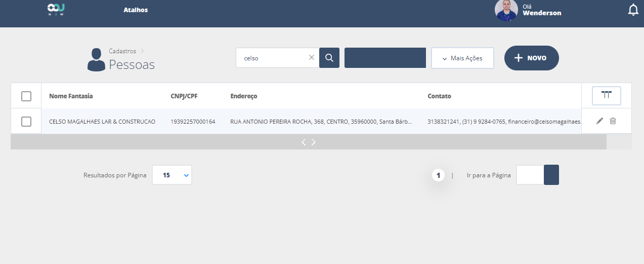Click the blank dark button beside search
This screenshot has width=644, height=264.
(x=385, y=58)
